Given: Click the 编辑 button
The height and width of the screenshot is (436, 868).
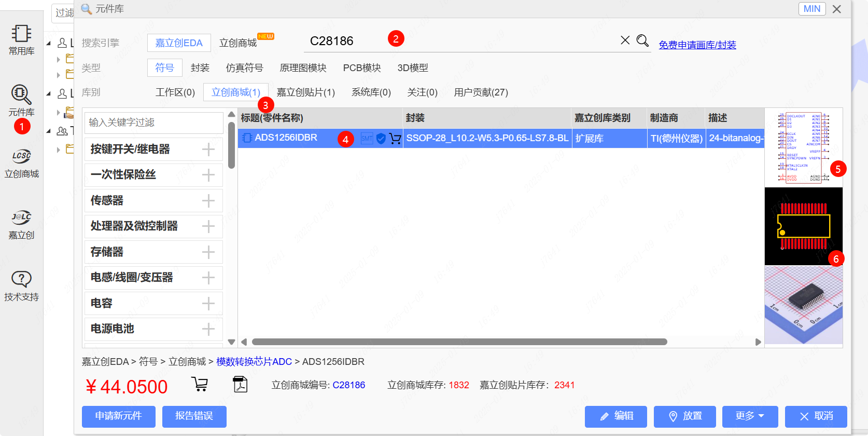Looking at the screenshot, I should (x=616, y=416).
